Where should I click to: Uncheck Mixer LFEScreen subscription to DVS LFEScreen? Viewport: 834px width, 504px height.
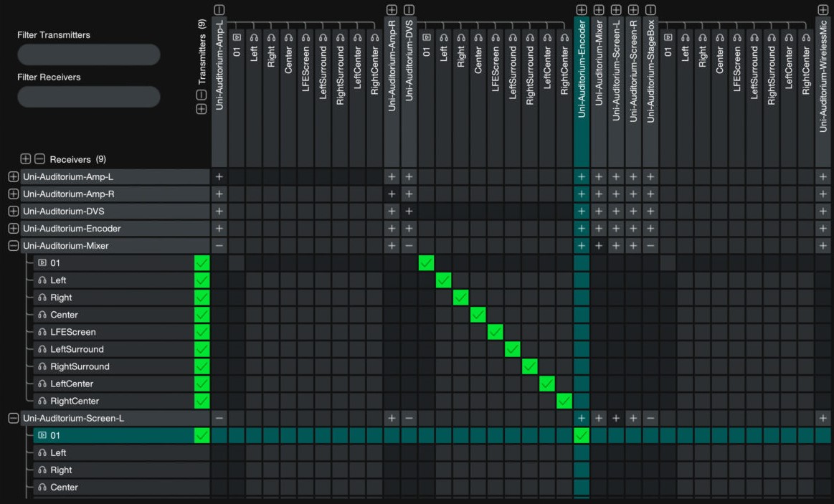pos(496,332)
